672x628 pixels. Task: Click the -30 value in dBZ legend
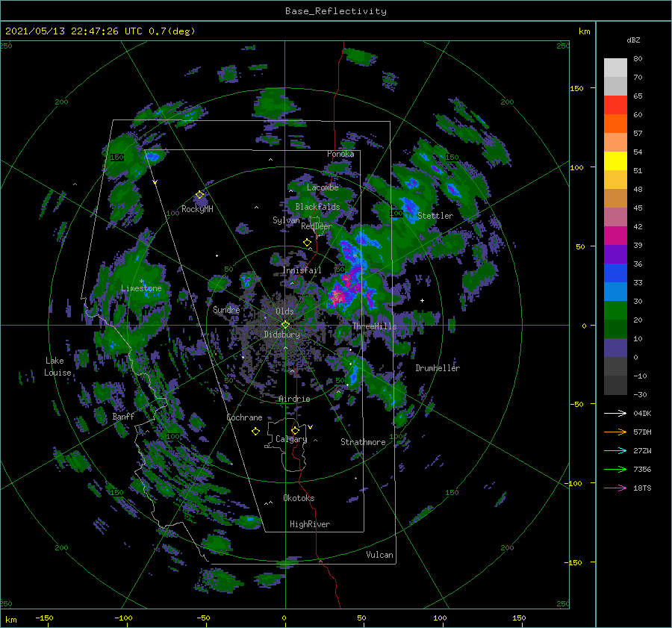[640, 395]
